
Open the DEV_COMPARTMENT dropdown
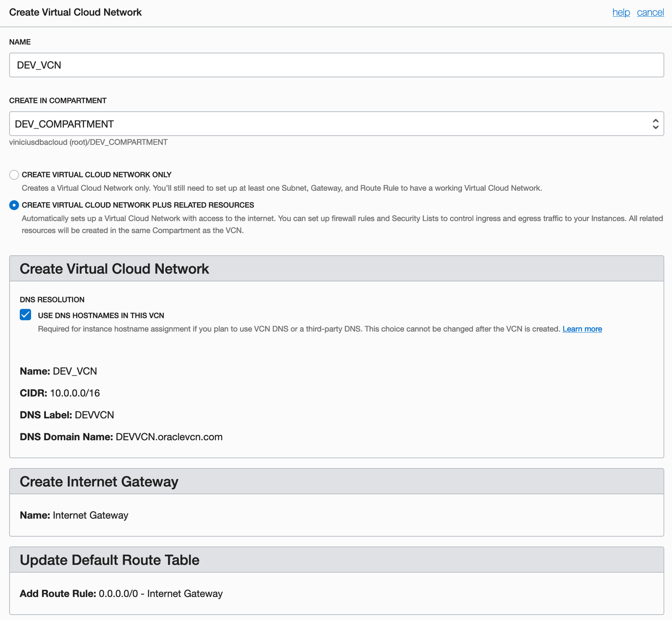coord(336,124)
